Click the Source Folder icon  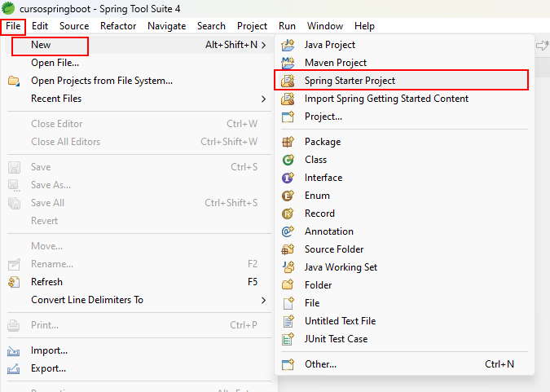pos(288,249)
